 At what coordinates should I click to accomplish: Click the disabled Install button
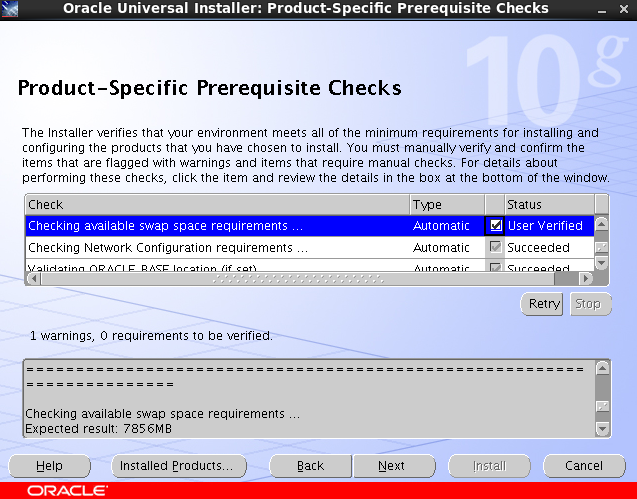490,466
